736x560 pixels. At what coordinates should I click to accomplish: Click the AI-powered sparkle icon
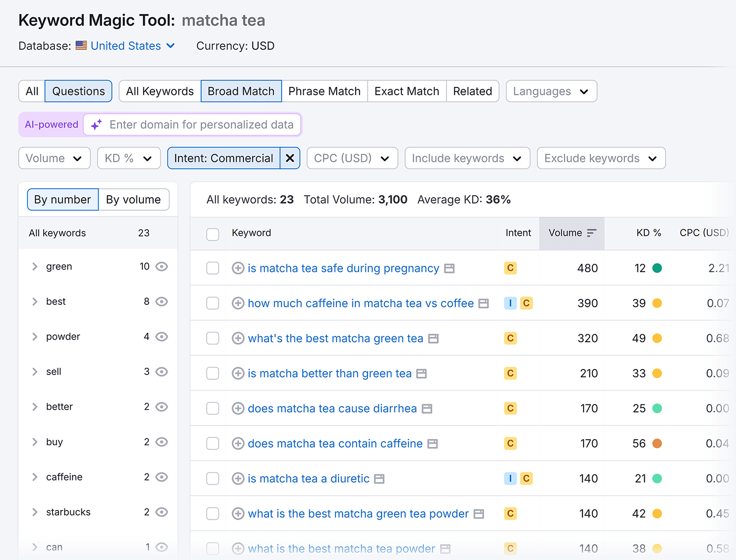coord(97,125)
